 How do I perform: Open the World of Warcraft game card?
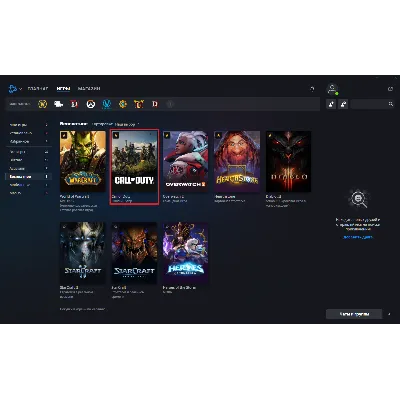click(x=83, y=161)
